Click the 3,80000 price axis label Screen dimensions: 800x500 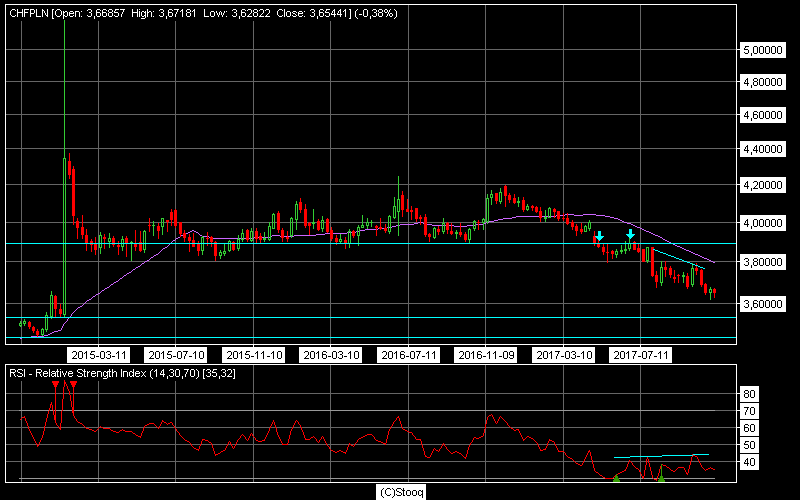click(763, 262)
